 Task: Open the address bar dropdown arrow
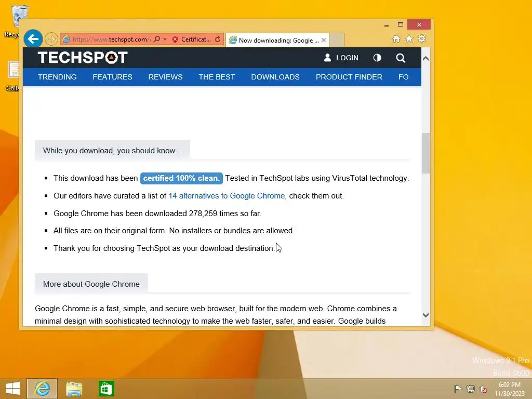click(x=165, y=39)
